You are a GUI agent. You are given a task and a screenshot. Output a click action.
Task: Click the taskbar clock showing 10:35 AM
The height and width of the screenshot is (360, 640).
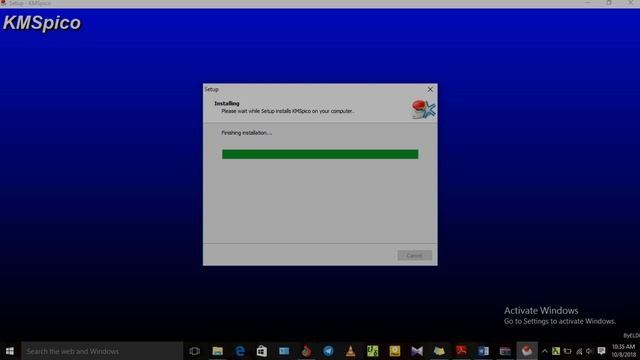click(x=623, y=351)
